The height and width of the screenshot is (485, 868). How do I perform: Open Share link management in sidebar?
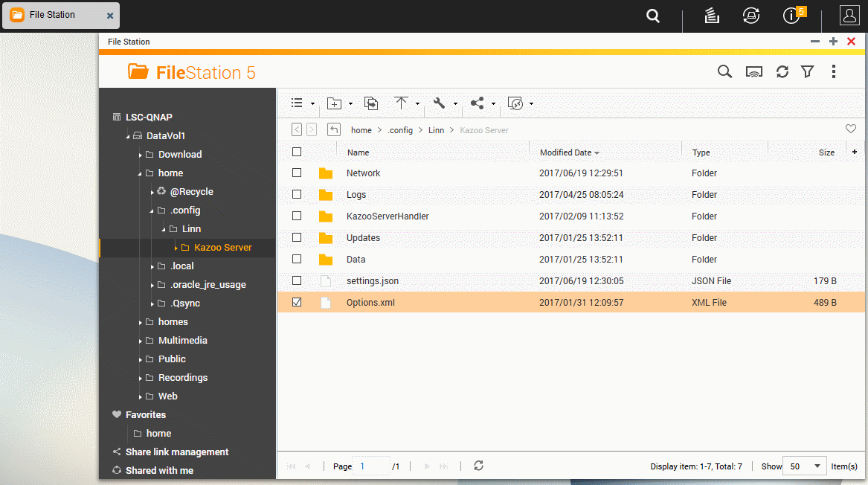point(176,452)
